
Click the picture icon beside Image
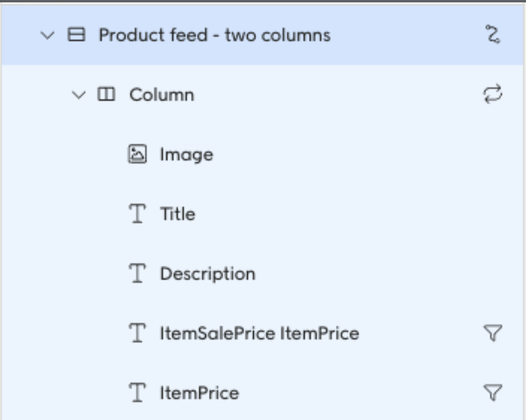pyautogui.click(x=137, y=155)
